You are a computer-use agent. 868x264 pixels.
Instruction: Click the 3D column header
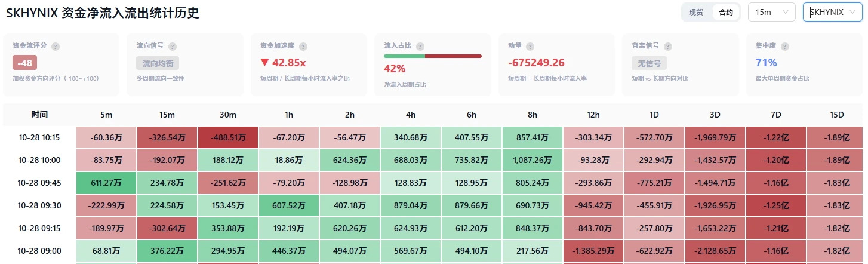pos(715,115)
